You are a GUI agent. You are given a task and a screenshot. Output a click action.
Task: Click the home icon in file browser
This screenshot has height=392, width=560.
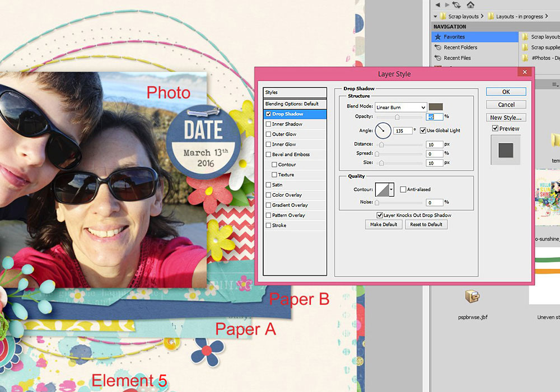coord(470,4)
